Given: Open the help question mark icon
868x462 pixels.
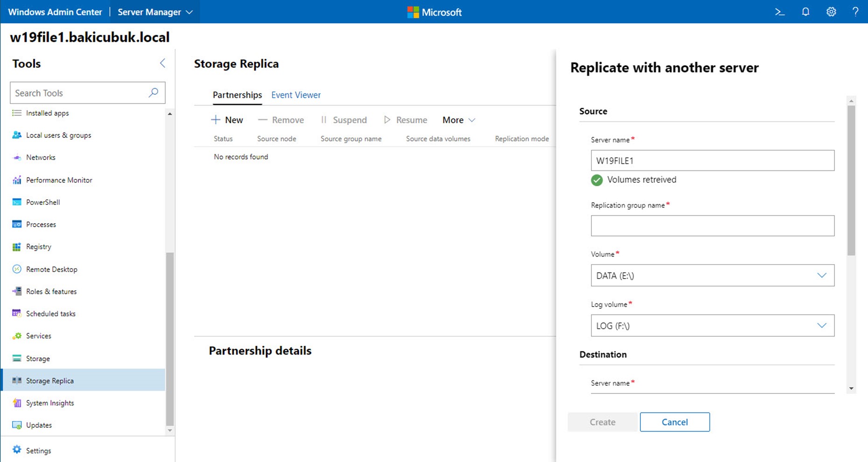Looking at the screenshot, I should (x=855, y=12).
